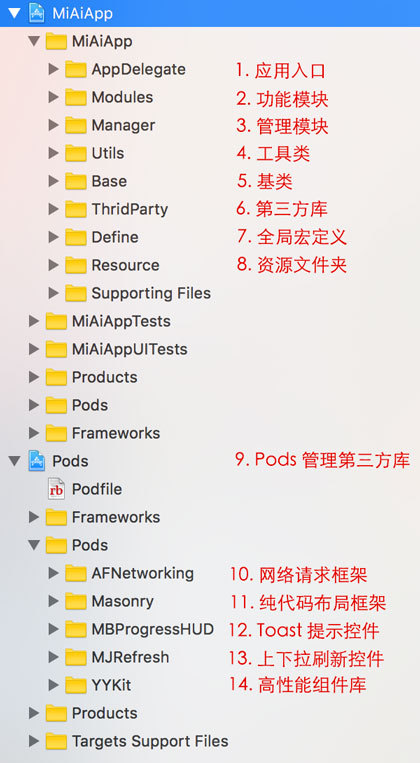Click the Masonry folder icon
The width and height of the screenshot is (420, 763).
(75, 601)
